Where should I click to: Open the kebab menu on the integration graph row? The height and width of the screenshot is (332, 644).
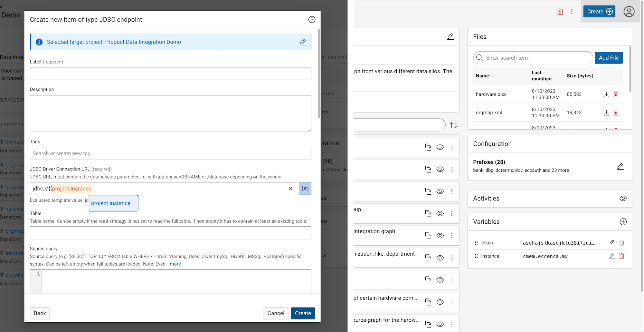[452, 236]
